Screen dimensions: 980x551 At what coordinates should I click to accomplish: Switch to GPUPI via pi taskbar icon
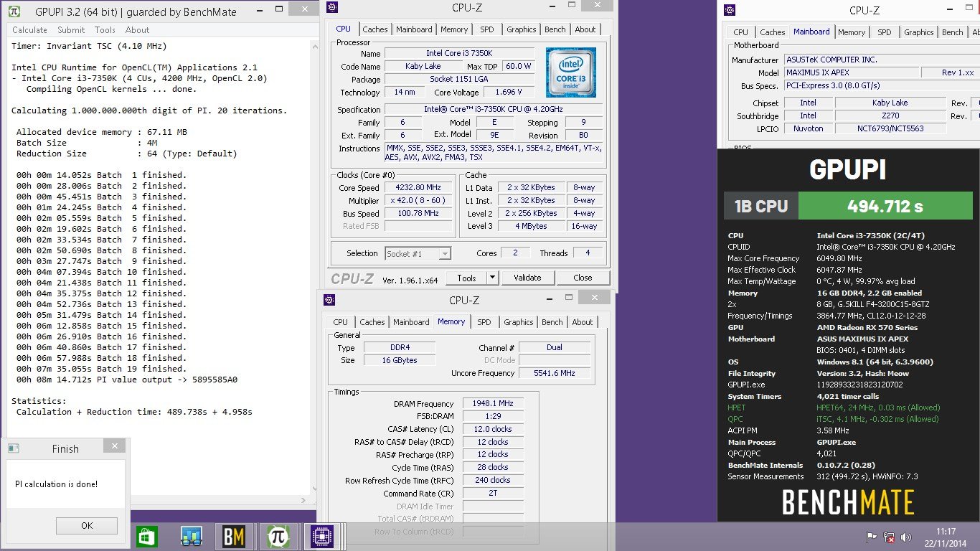click(278, 537)
